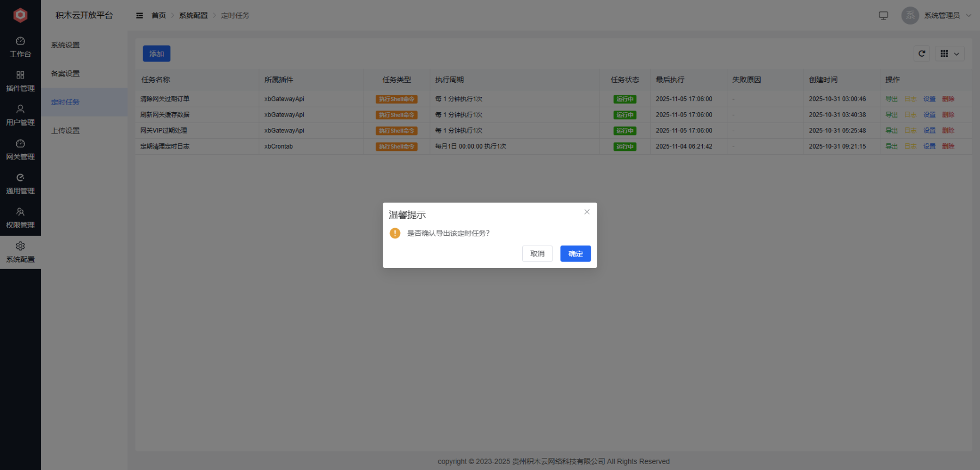
Task: Click the 添加 button
Action: (x=156, y=53)
